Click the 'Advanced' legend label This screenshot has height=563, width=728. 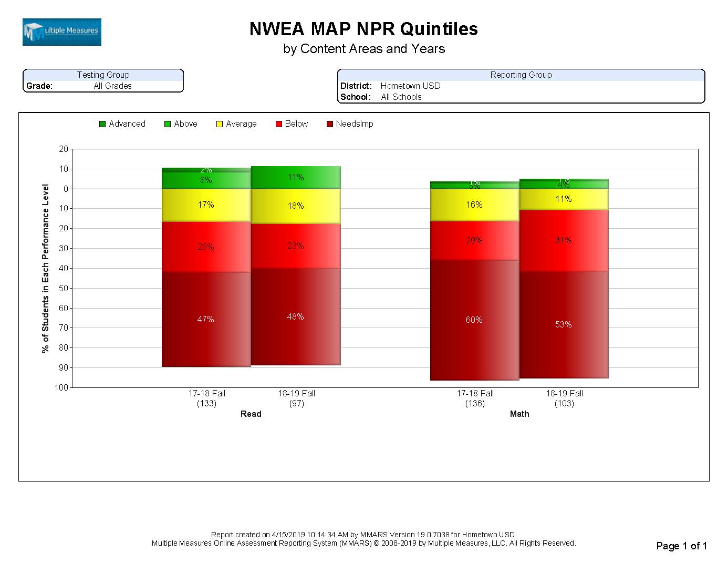(x=127, y=124)
